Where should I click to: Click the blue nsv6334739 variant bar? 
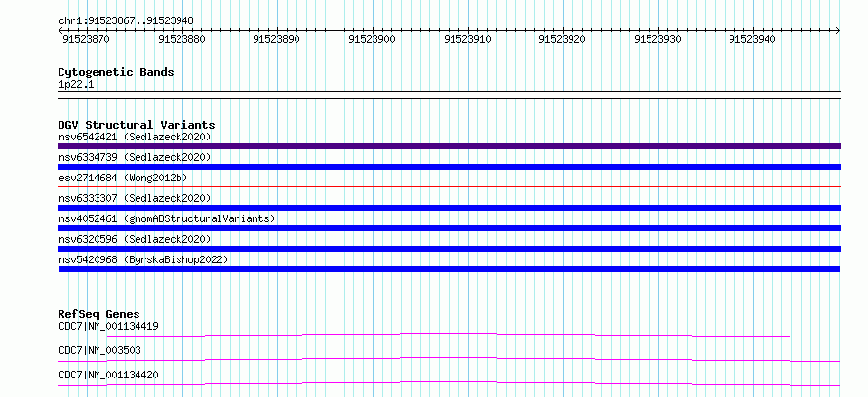tap(449, 167)
